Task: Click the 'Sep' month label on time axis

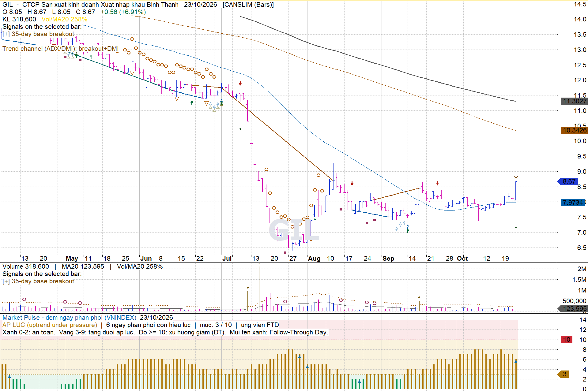Action: pos(388,259)
